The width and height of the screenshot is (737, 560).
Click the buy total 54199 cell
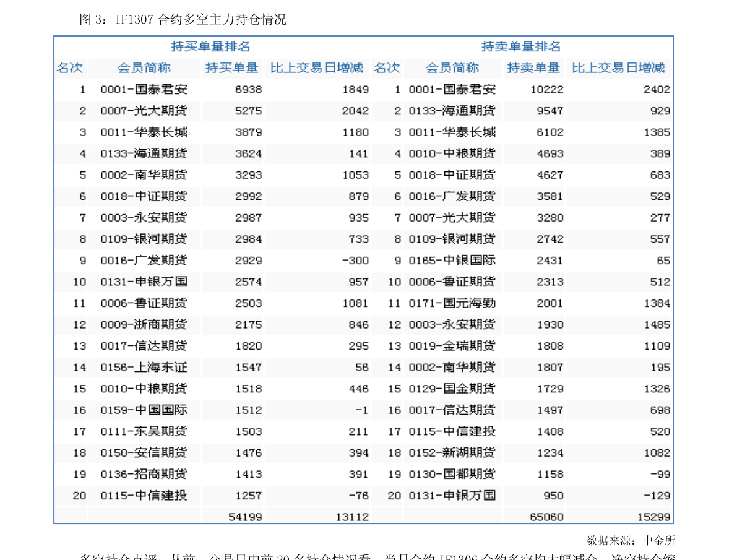(245, 517)
